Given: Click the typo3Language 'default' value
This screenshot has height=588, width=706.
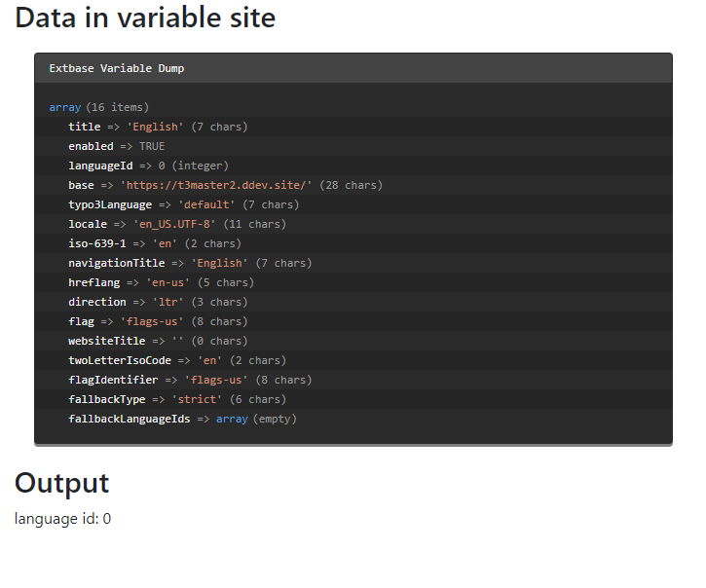Looking at the screenshot, I should coord(206,204).
